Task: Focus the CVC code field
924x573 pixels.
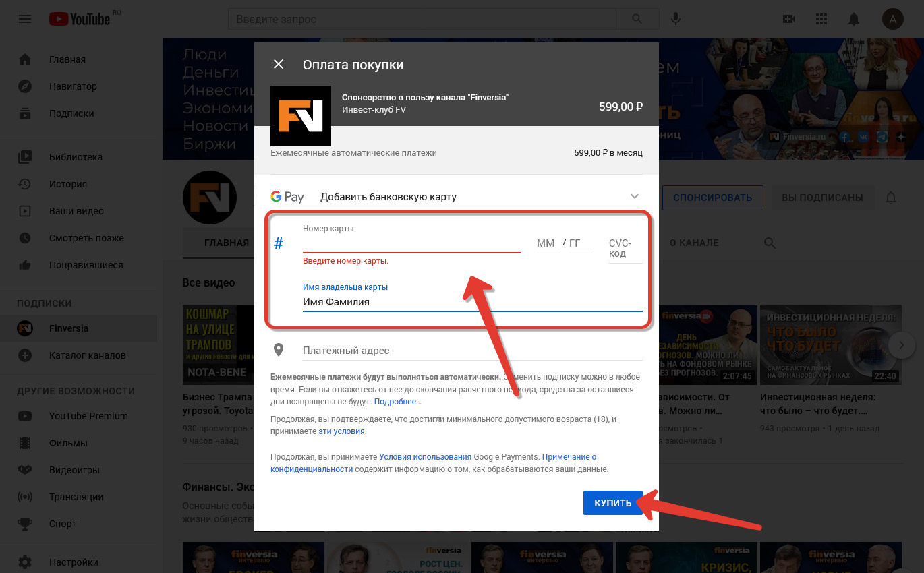Action: point(625,248)
